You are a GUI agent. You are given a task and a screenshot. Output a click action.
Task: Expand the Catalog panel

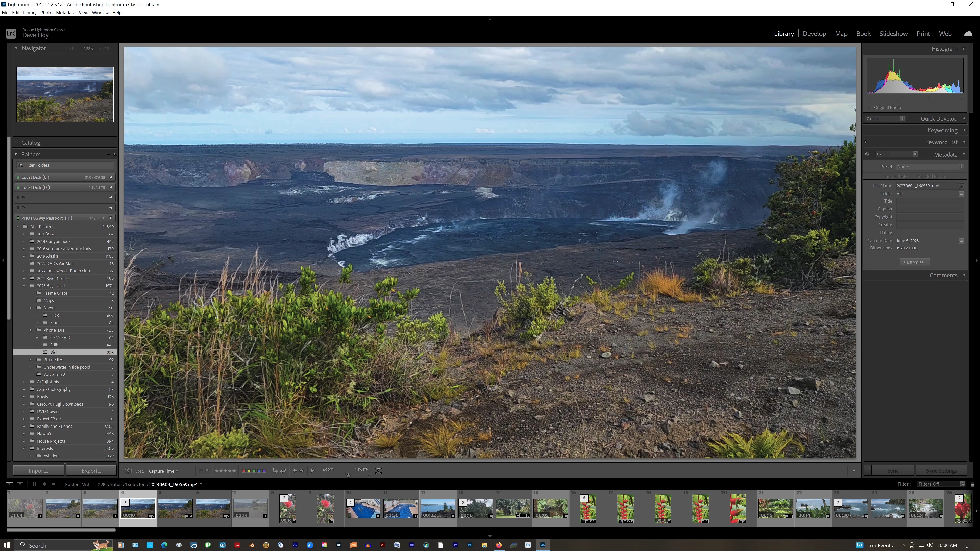click(30, 142)
